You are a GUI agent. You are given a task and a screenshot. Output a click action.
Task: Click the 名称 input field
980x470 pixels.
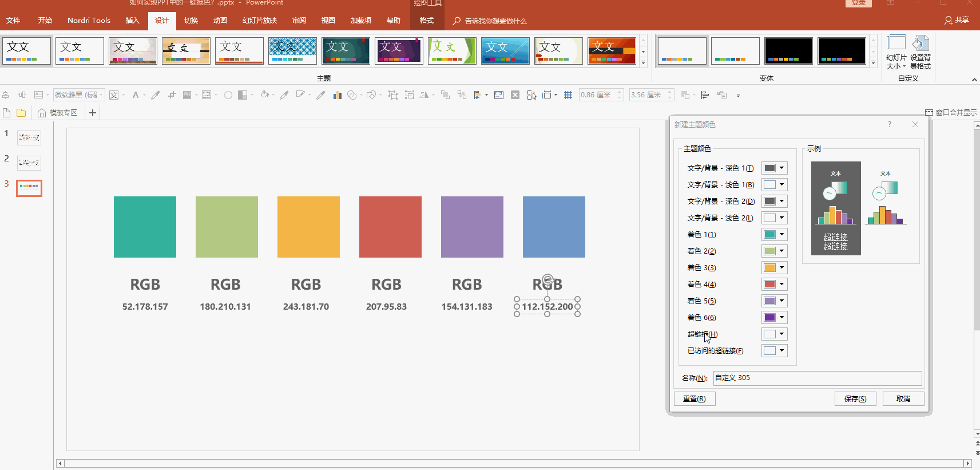click(817, 378)
